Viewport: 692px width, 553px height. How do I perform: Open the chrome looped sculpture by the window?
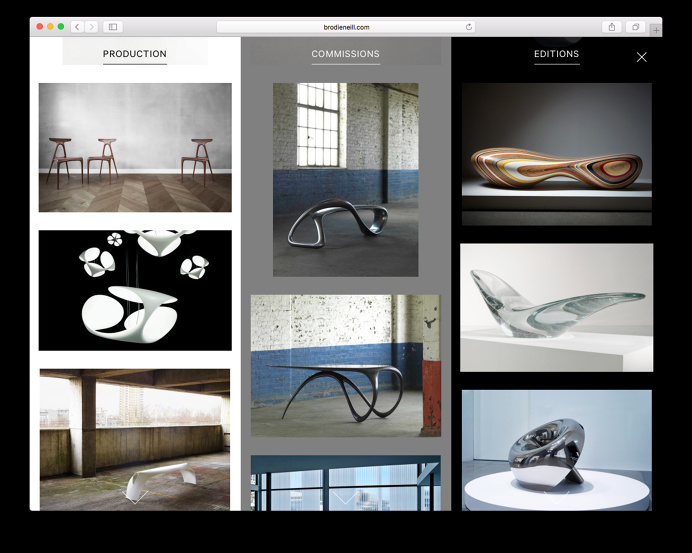345,179
